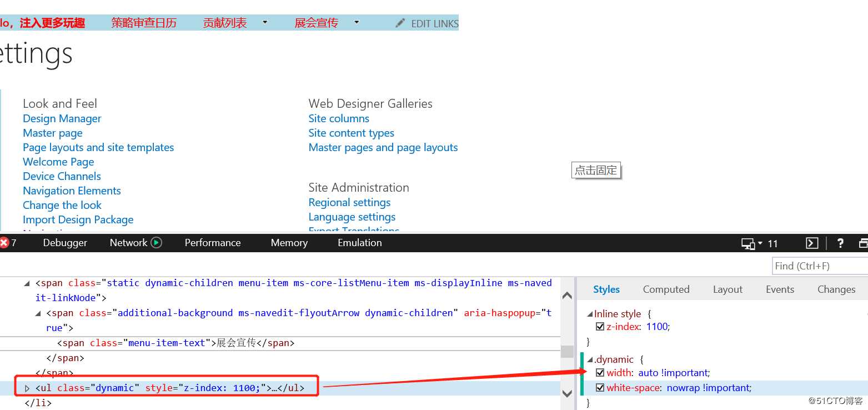Collapse the .dynamic style rule
Screen dimensions: 868x410
point(590,359)
